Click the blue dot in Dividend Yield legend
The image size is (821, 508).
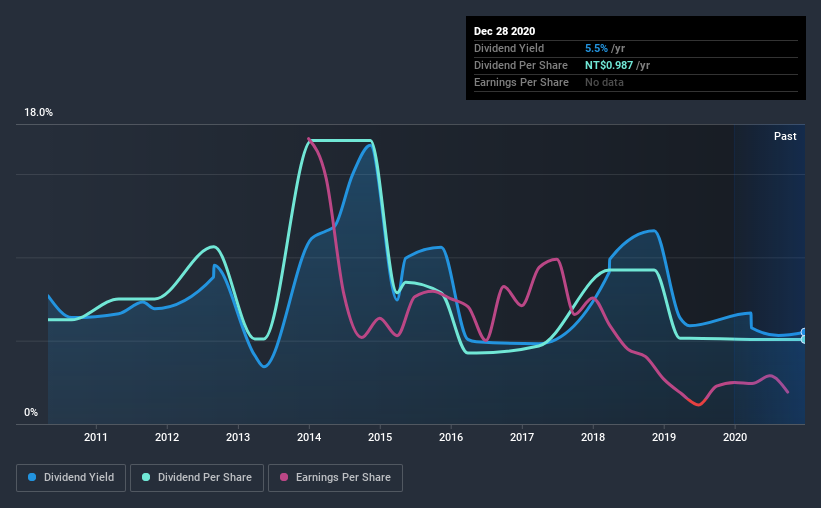32,477
